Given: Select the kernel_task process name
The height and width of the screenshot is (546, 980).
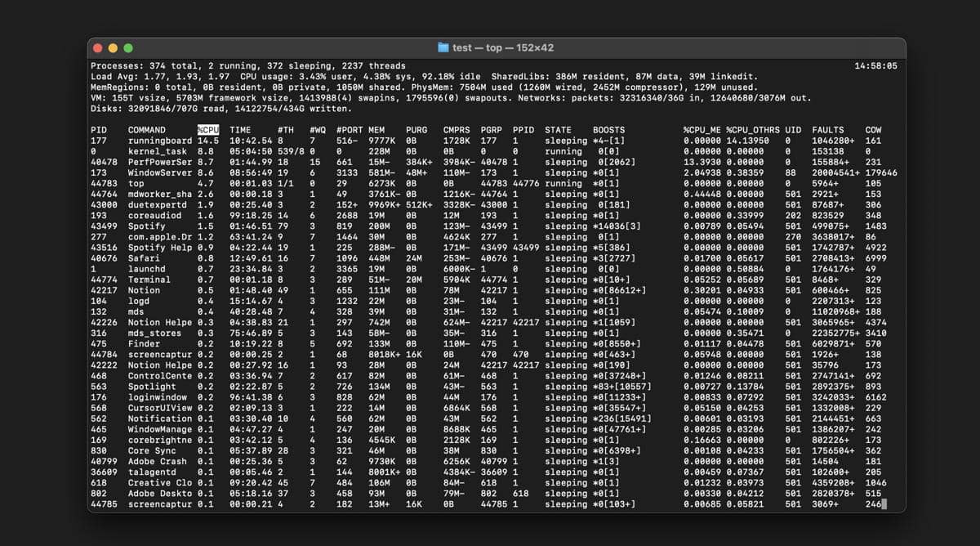Looking at the screenshot, I should tap(158, 151).
